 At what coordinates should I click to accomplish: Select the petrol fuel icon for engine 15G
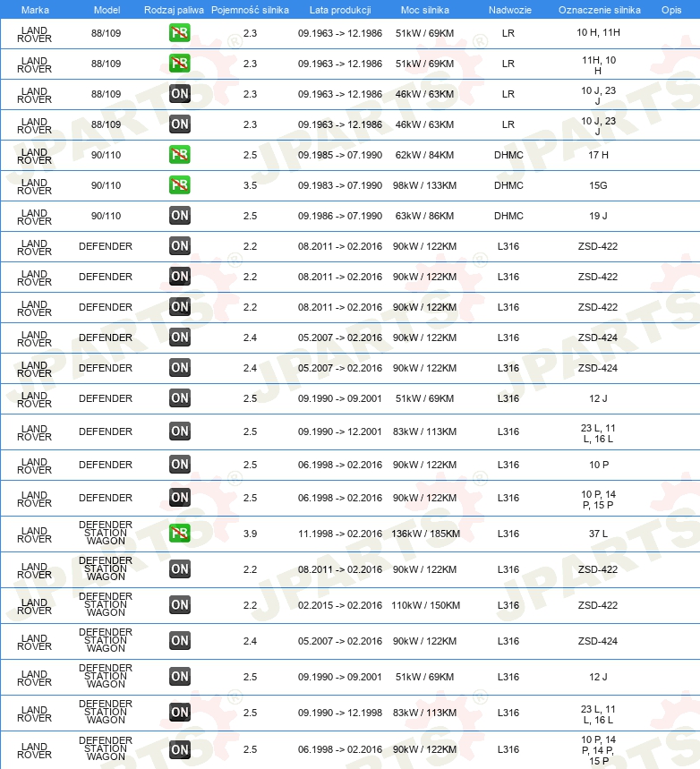[180, 185]
